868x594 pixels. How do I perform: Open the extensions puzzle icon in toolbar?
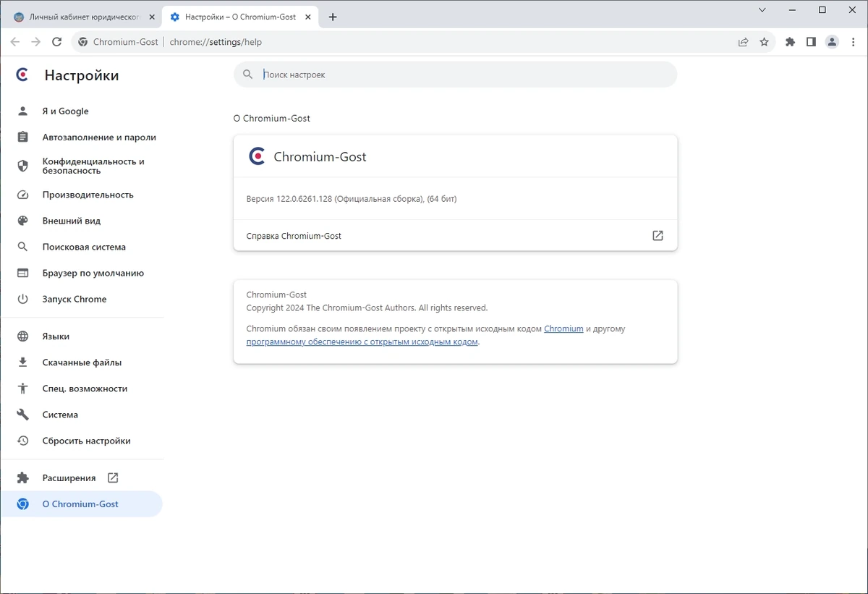click(x=791, y=42)
